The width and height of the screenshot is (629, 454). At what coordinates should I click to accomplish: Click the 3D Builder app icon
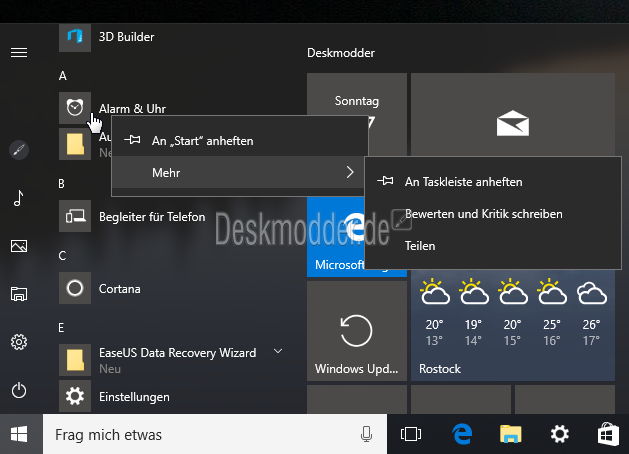[75, 37]
